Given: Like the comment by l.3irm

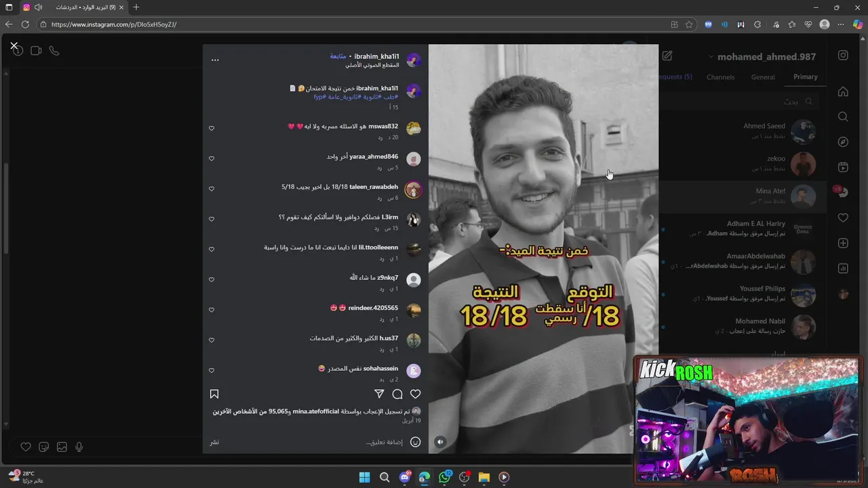Looking at the screenshot, I should point(212,219).
